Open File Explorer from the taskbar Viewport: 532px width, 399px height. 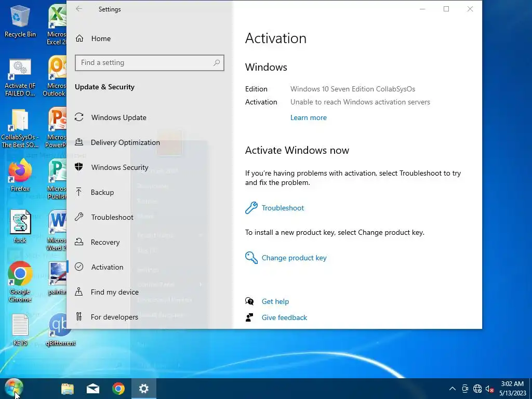(x=68, y=389)
